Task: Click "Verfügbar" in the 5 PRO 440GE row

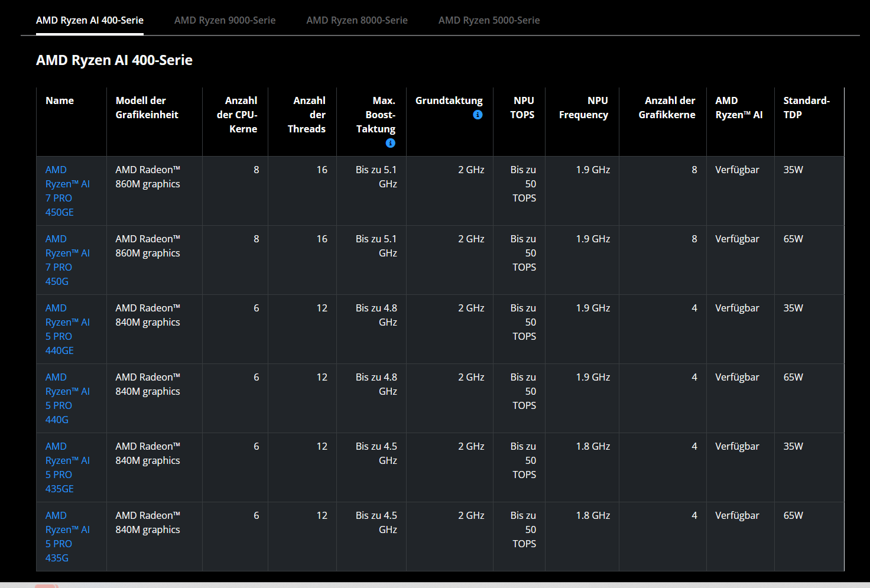Action: [x=737, y=308]
